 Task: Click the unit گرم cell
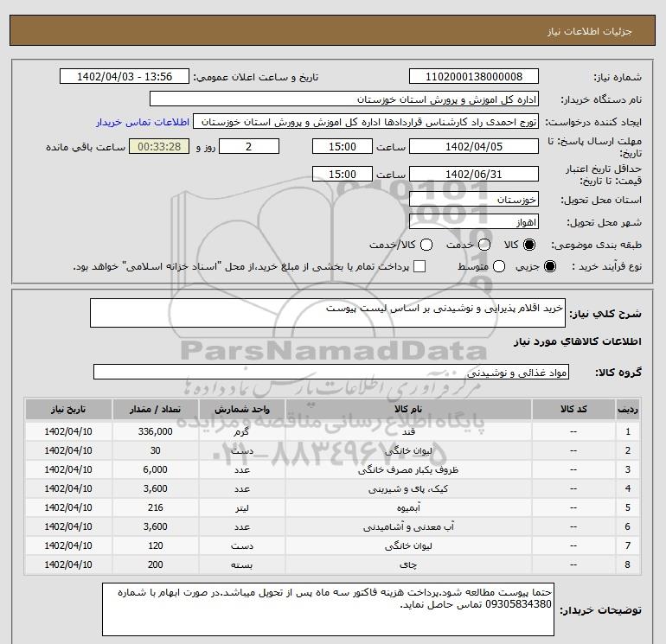[x=241, y=431]
